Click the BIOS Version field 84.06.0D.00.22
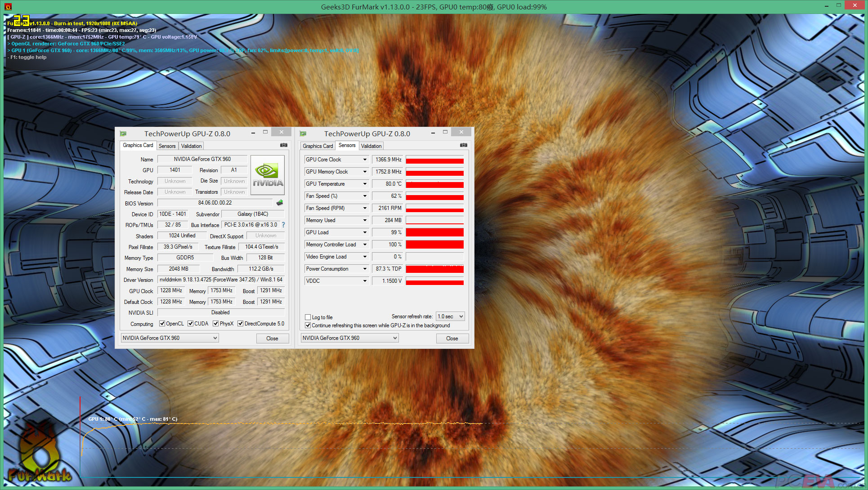The image size is (868, 490). pyautogui.click(x=215, y=203)
